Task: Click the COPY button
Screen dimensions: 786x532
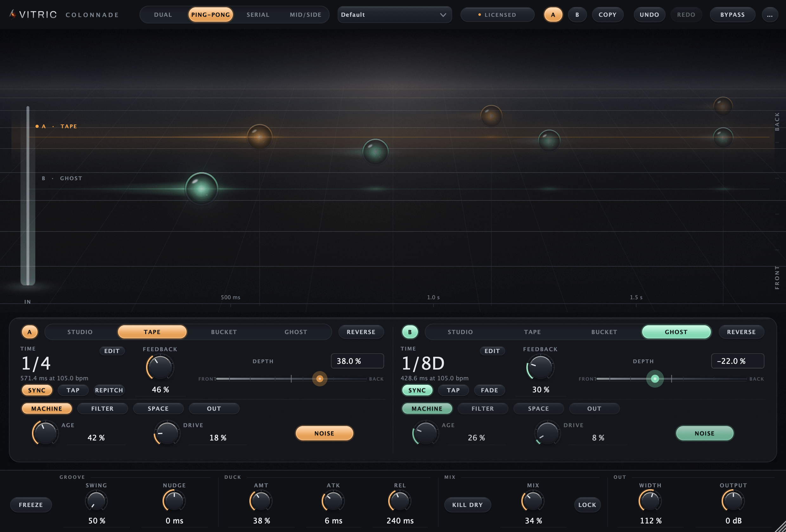Action: pyautogui.click(x=608, y=15)
